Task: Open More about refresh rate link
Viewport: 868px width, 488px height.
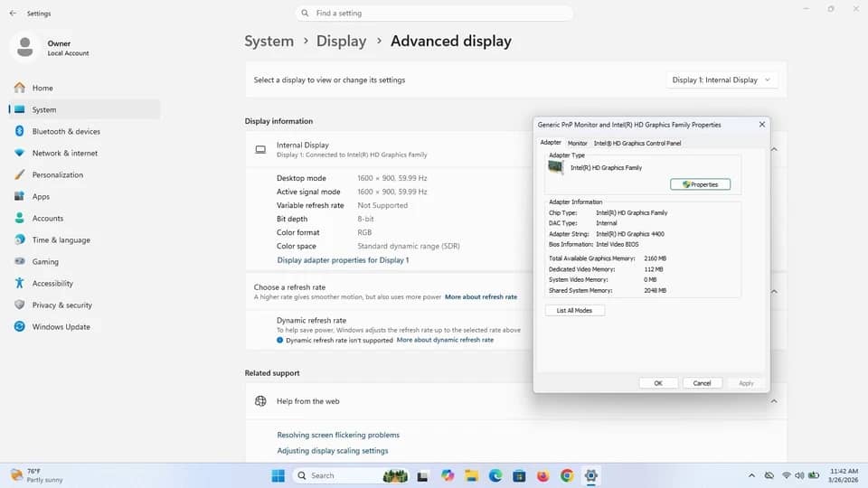Action: [x=480, y=297]
